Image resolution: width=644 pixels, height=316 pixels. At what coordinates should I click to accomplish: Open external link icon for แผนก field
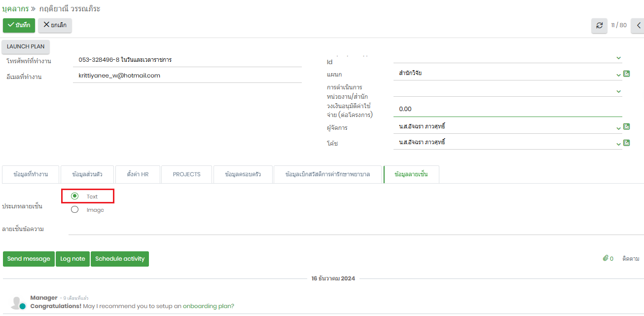click(627, 74)
